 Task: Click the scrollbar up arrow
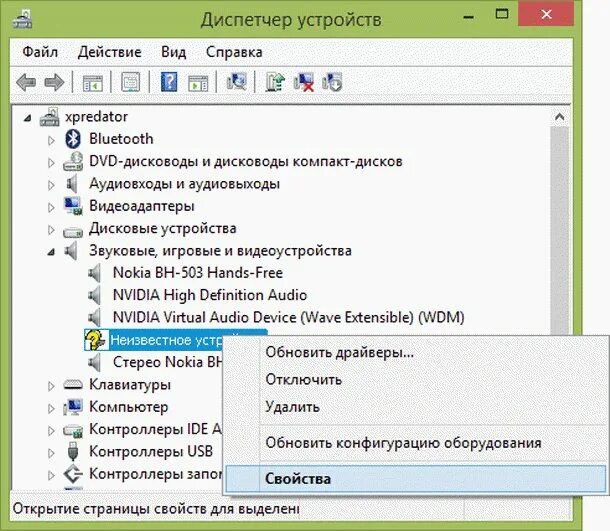click(x=559, y=116)
